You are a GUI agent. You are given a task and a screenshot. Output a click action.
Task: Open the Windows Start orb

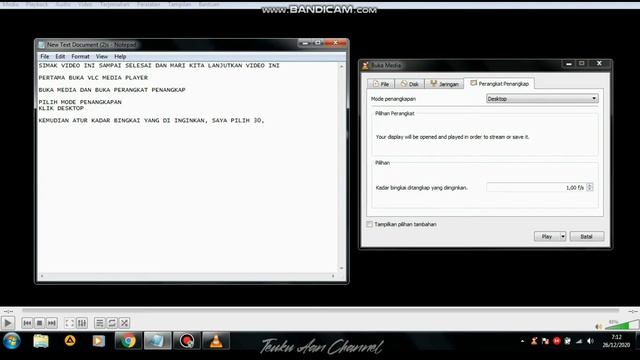coord(11,341)
